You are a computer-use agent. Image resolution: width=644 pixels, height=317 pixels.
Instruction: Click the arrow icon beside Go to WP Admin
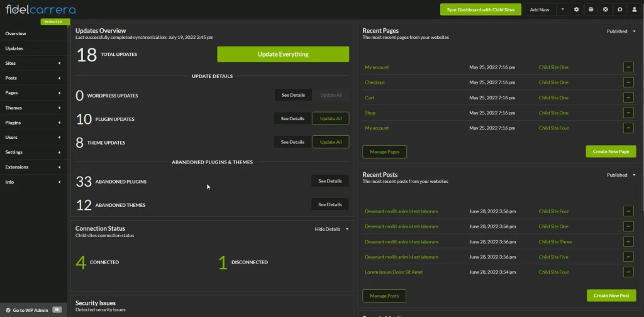[x=57, y=310]
